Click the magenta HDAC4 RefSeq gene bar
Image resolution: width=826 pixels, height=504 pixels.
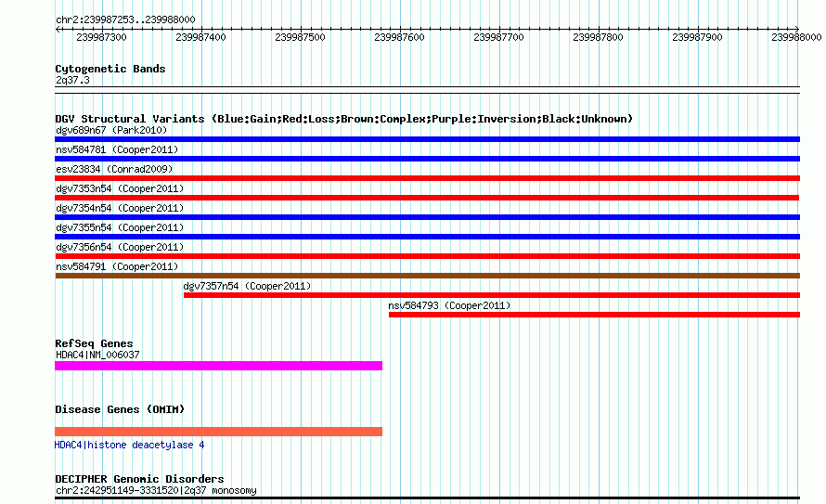(219, 366)
